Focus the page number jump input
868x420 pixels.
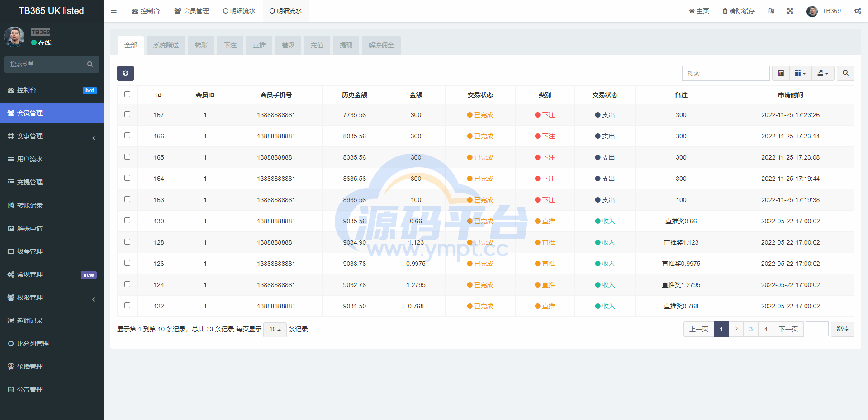pyautogui.click(x=817, y=329)
